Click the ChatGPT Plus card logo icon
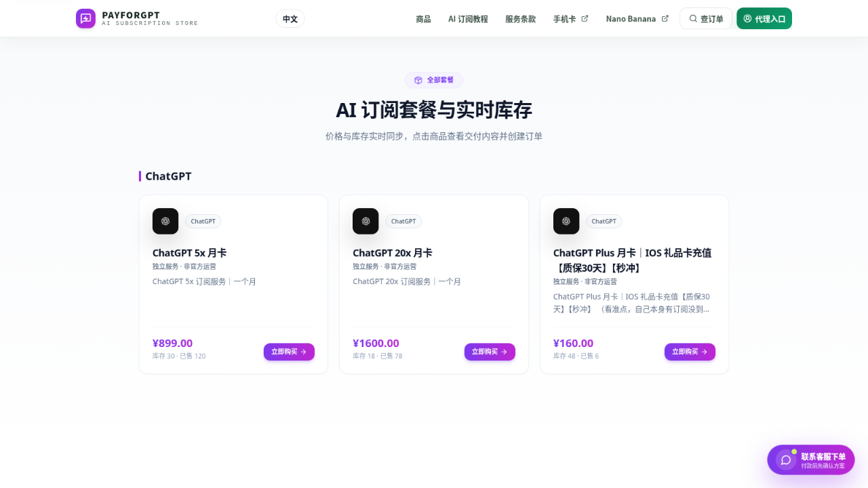Viewport: 868px width, 488px height. tap(566, 221)
